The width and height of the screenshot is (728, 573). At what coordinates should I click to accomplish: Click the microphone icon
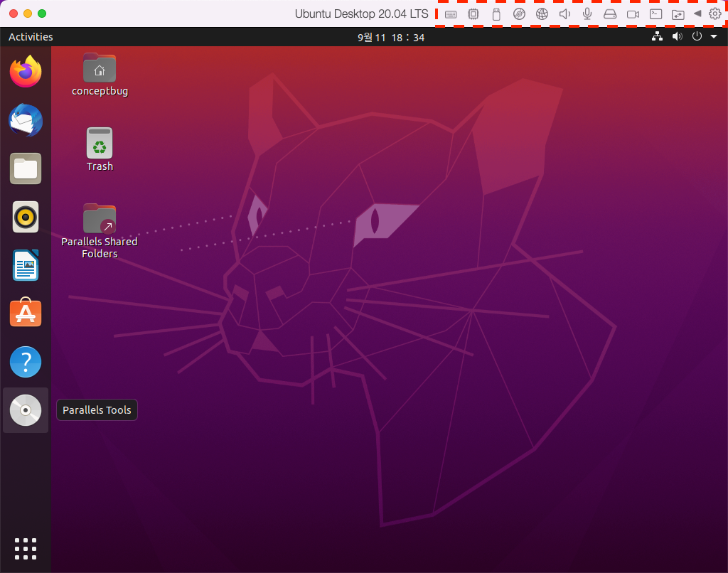coord(587,14)
